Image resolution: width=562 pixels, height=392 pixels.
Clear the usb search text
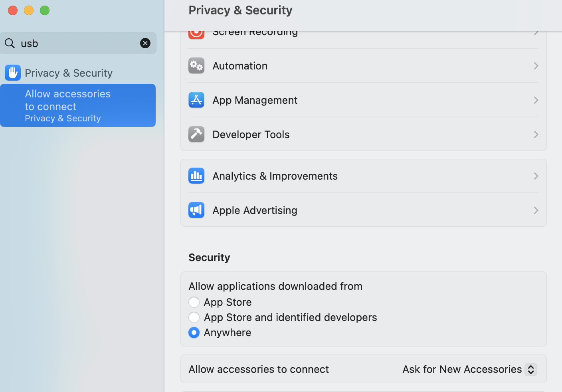tap(145, 43)
